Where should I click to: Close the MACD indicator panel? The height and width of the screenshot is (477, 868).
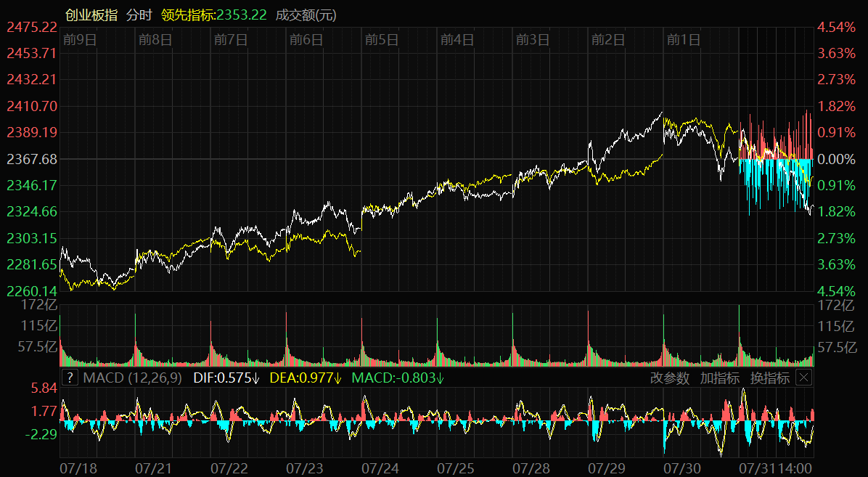(803, 378)
